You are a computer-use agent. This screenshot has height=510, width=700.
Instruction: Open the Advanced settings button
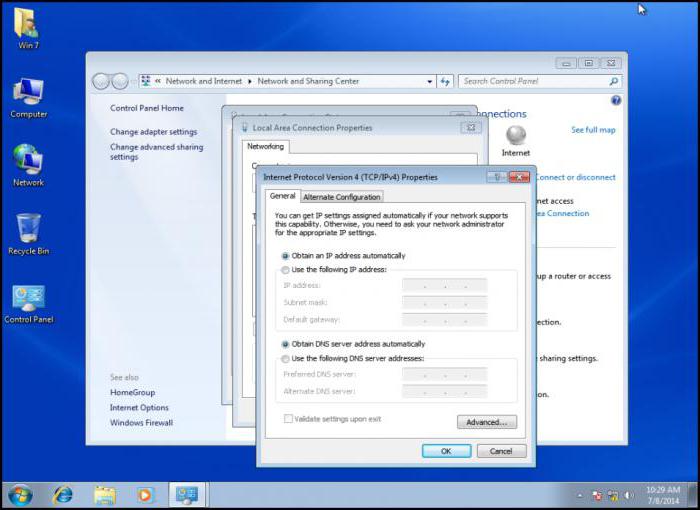click(x=487, y=422)
